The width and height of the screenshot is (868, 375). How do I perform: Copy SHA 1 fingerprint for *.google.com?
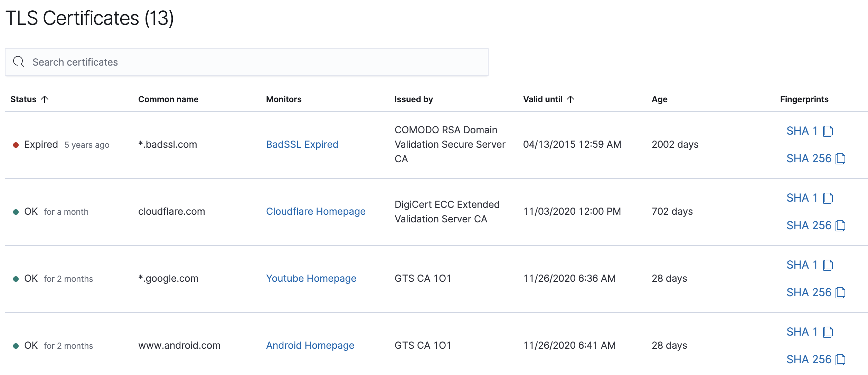tap(828, 265)
